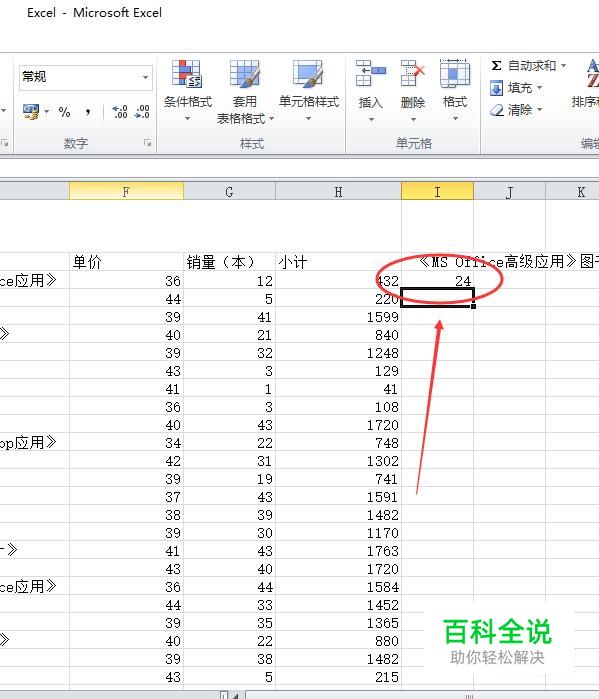
Task: Click the subtotal cell 840
Action: click(x=338, y=335)
